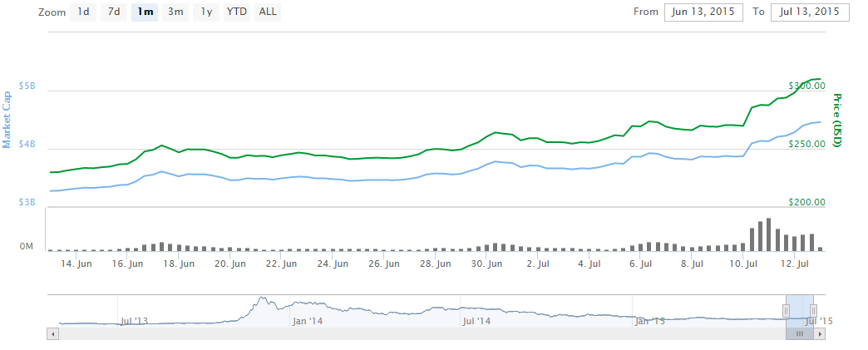This screenshot has width=868, height=350.
Task: Choose the 1y zoom range
Action: (x=205, y=12)
